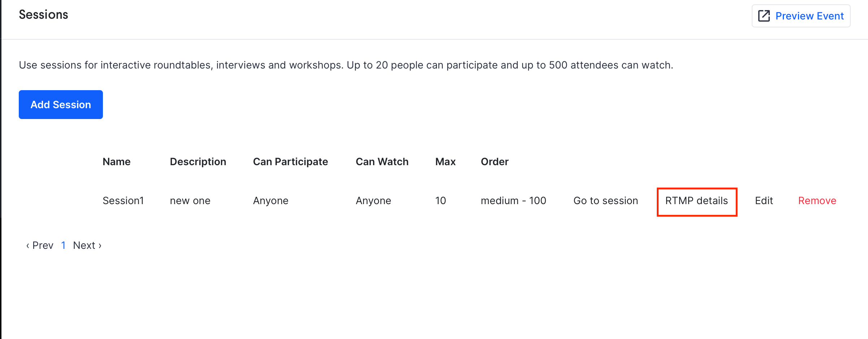Edit the Session1 entry
This screenshot has height=339, width=868.
click(x=764, y=201)
